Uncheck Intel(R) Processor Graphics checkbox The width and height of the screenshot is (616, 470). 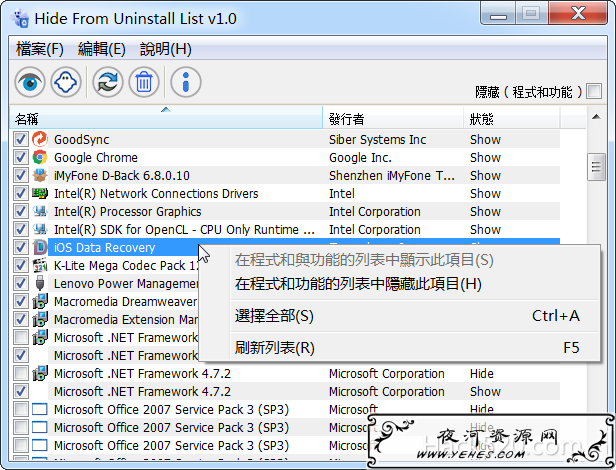point(20,211)
